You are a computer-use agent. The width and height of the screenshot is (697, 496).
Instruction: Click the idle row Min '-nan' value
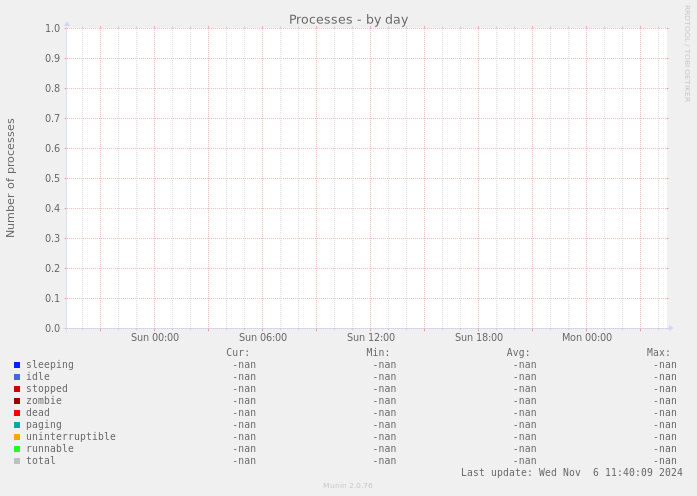pos(384,377)
